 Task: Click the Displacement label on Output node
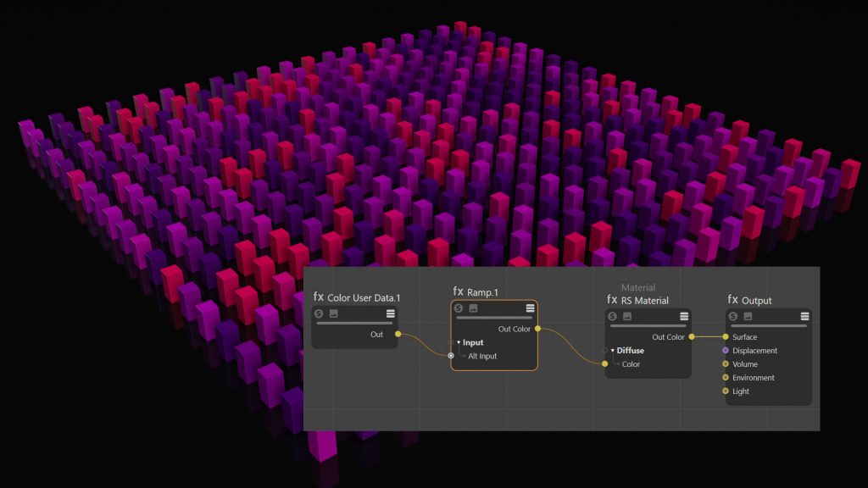(754, 350)
